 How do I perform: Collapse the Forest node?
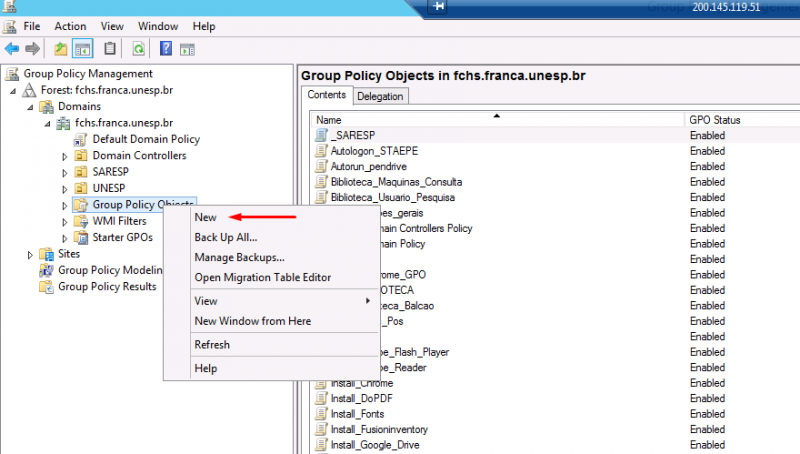(13, 91)
